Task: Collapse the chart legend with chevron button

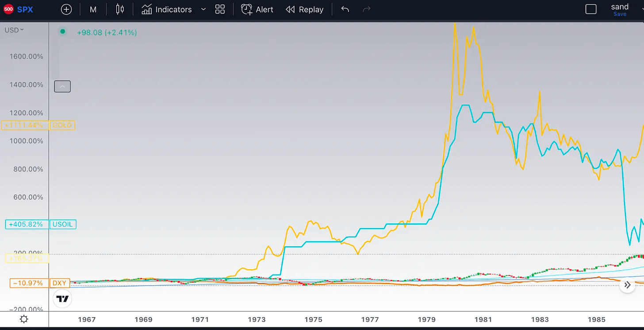Action: (62, 87)
